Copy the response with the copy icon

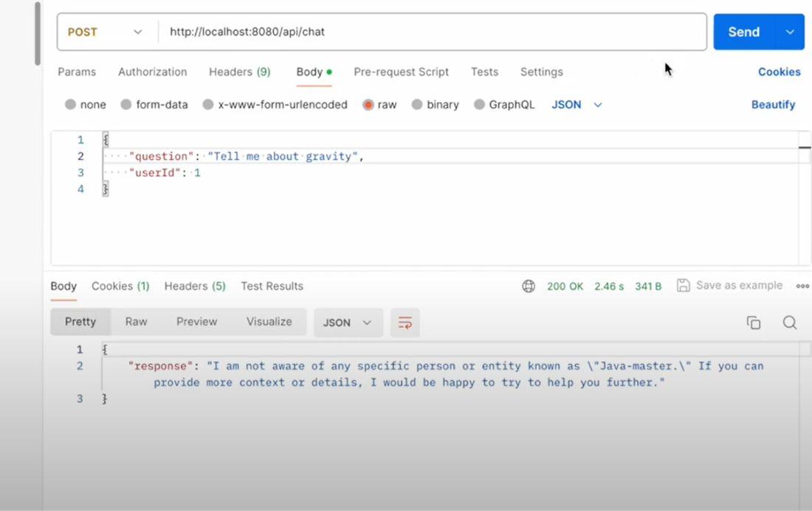click(754, 323)
